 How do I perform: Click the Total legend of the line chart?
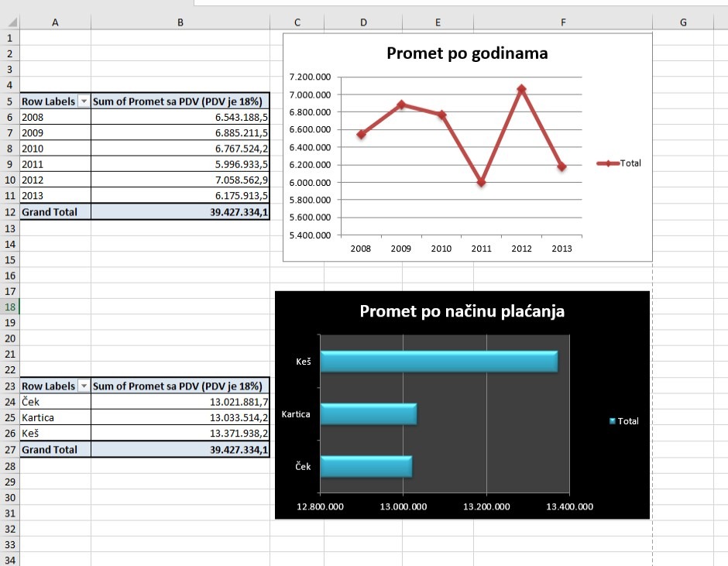tap(619, 163)
